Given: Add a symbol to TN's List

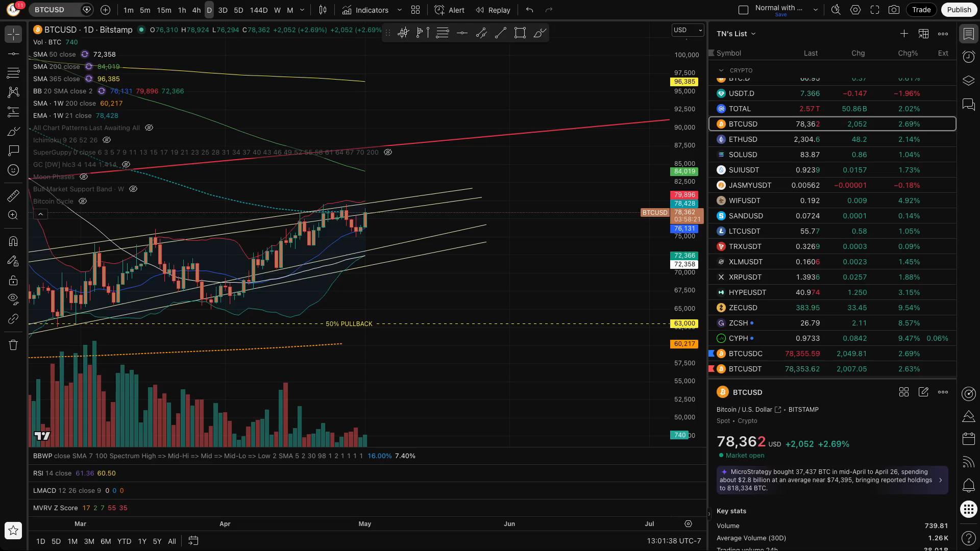Looking at the screenshot, I should coord(904,34).
